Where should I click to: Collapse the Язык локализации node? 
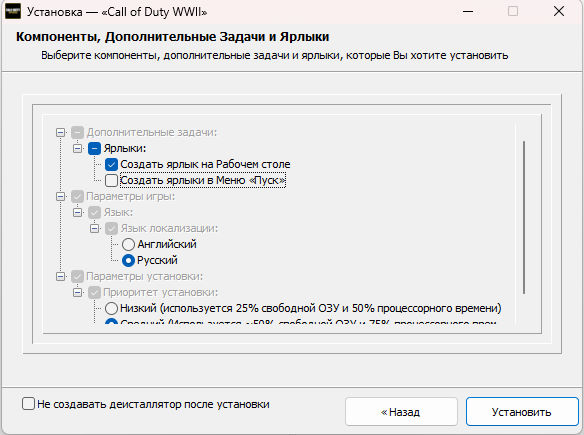95,229
